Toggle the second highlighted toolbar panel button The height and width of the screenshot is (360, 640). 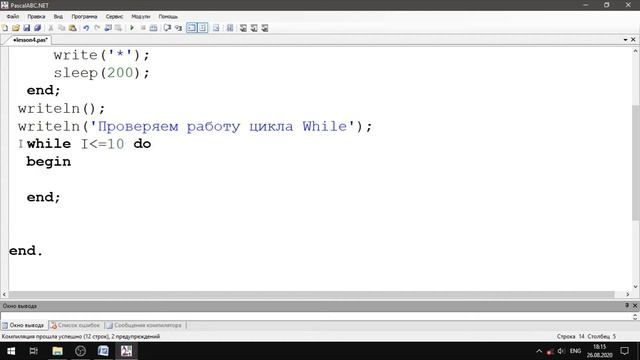(x=202, y=28)
